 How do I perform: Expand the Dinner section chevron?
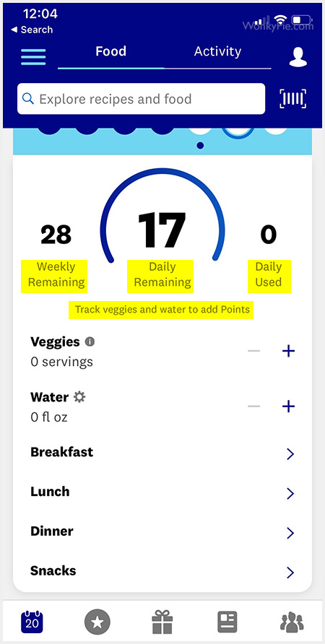coord(290,533)
